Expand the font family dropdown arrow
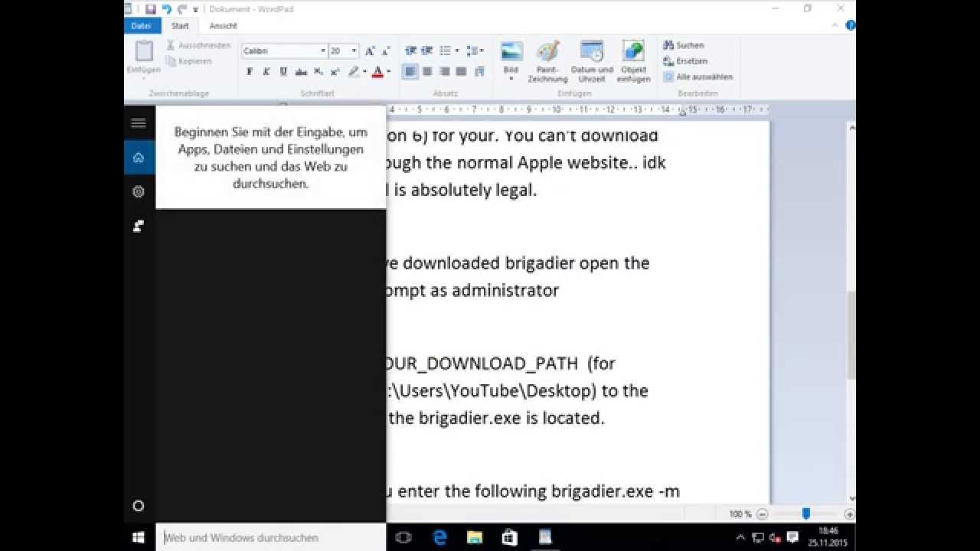 coord(322,51)
